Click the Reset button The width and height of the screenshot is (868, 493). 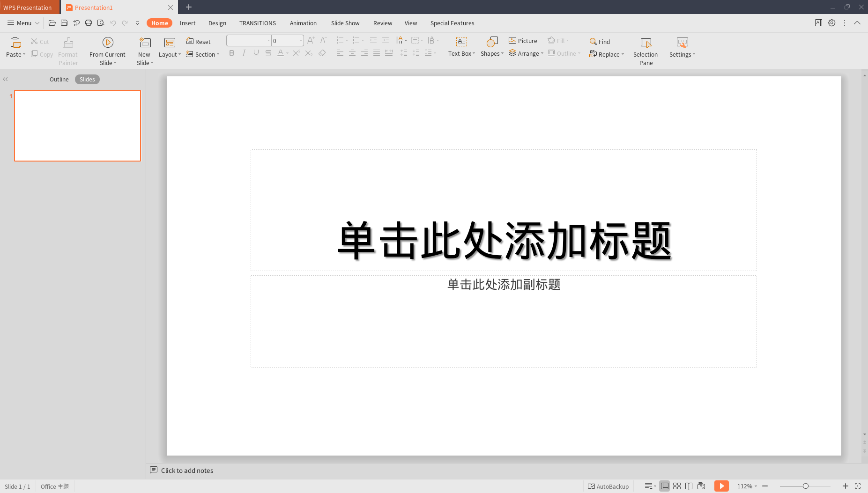199,42
